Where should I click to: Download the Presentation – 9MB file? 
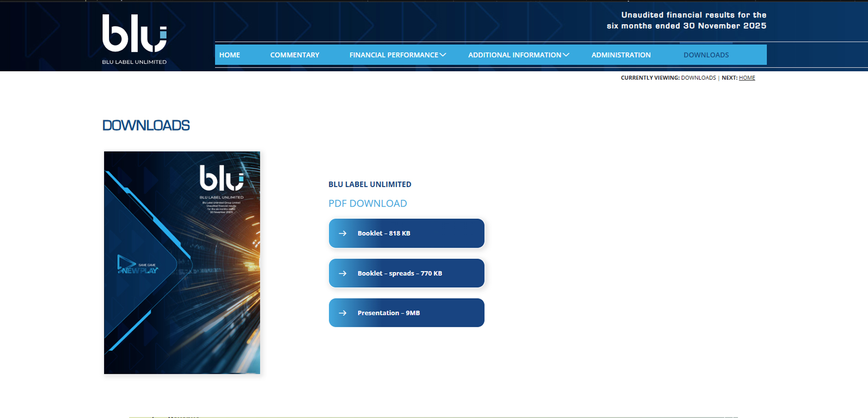point(407,313)
